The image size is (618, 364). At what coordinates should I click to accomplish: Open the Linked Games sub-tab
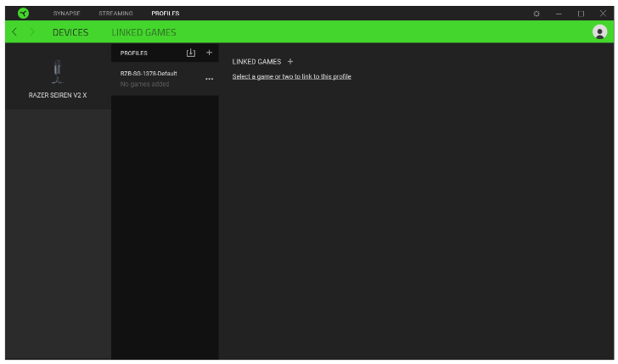point(144,32)
